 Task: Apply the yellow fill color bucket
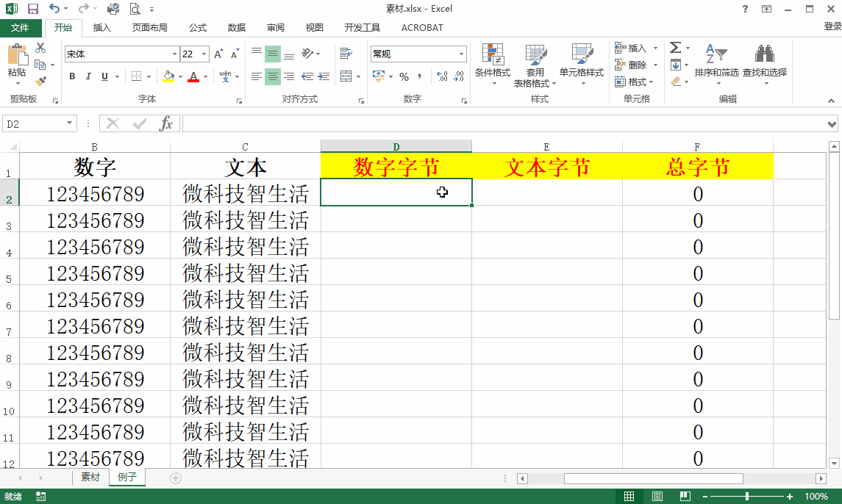[x=168, y=76]
